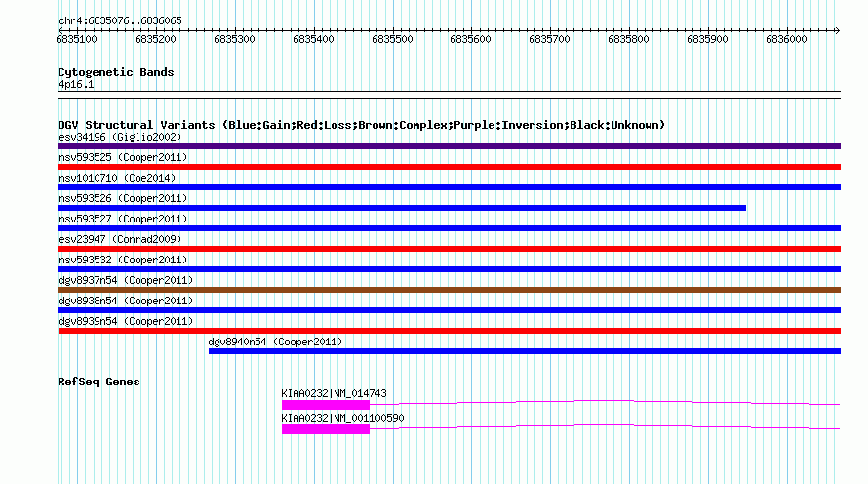Click ruler position 6835300

[234, 40]
